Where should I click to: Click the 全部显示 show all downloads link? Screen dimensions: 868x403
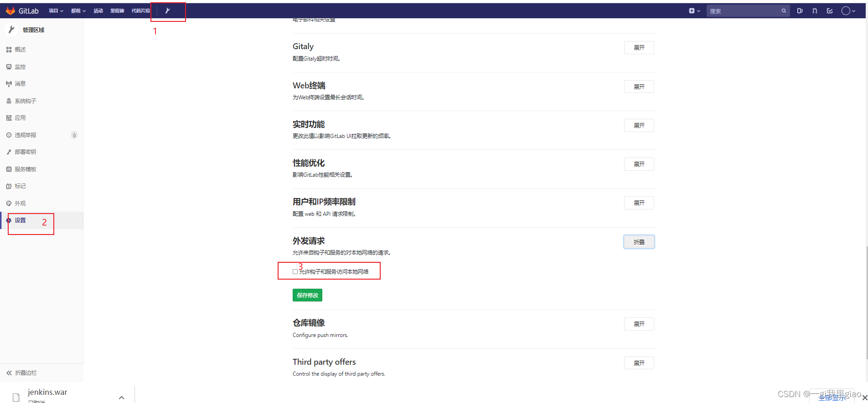(832, 398)
